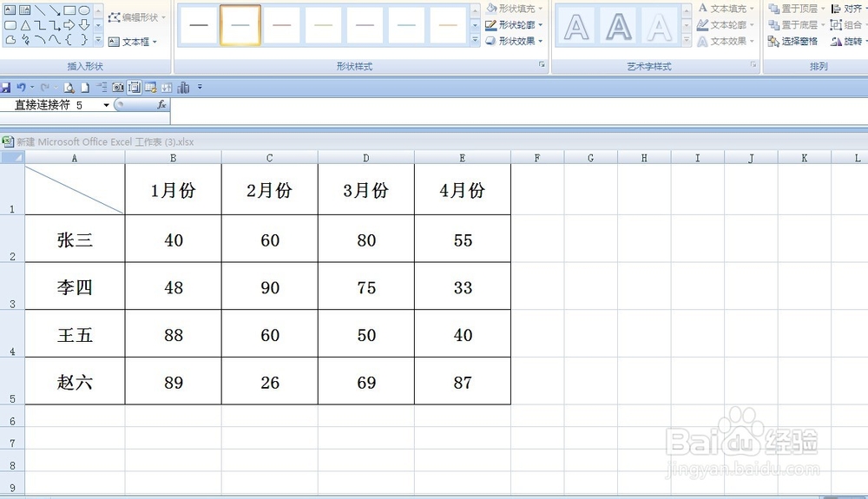Apply the second bold WordArt style
The image size is (868, 499).
pyautogui.click(x=618, y=27)
